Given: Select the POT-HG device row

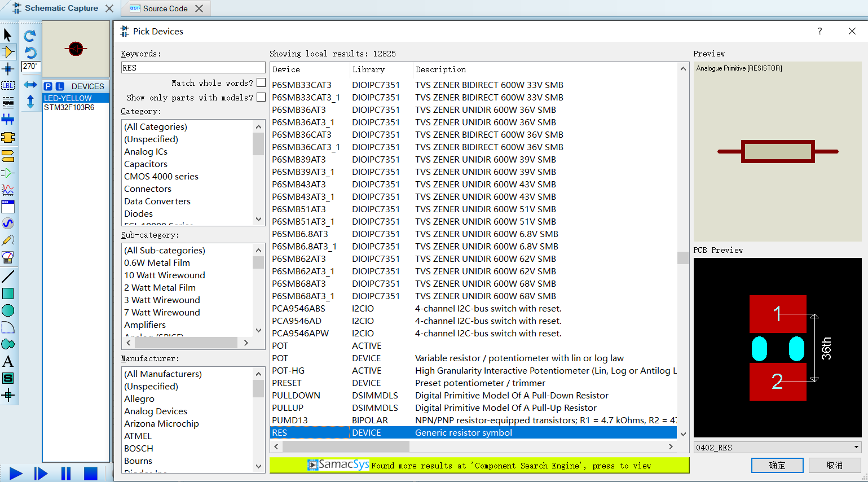Looking at the screenshot, I should pyautogui.click(x=473, y=371).
